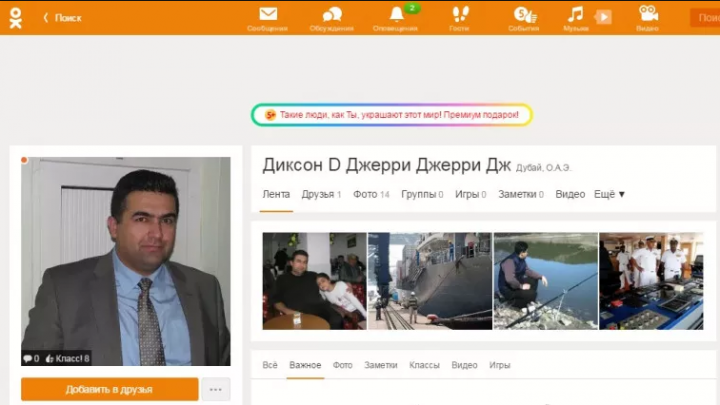This screenshot has width=720, height=405.
Task: Click Добавить в друзья button
Action: [110, 389]
